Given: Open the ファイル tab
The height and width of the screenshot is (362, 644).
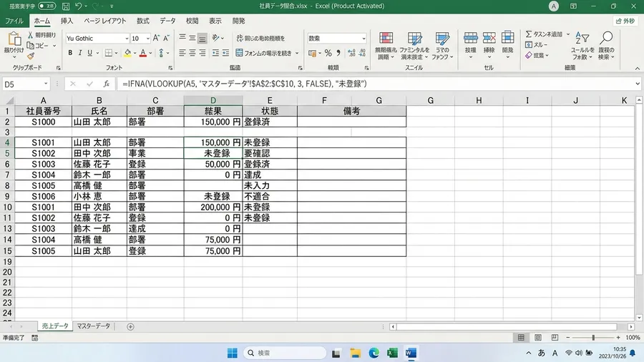Looking at the screenshot, I should (x=14, y=21).
